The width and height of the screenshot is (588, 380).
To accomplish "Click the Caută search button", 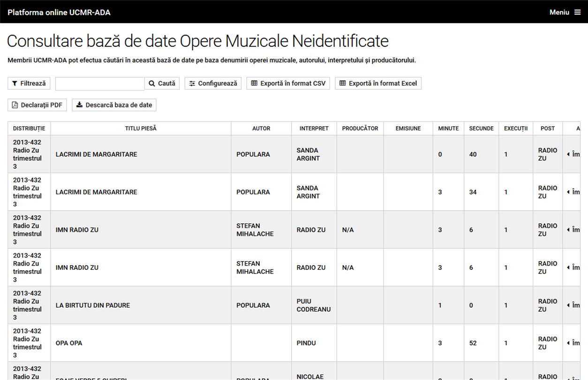I will coord(162,83).
